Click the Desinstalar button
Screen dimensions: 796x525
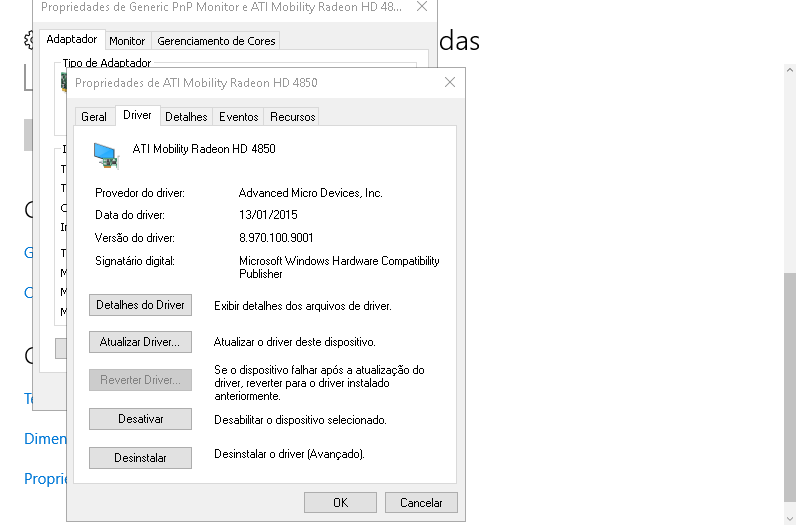coord(140,458)
